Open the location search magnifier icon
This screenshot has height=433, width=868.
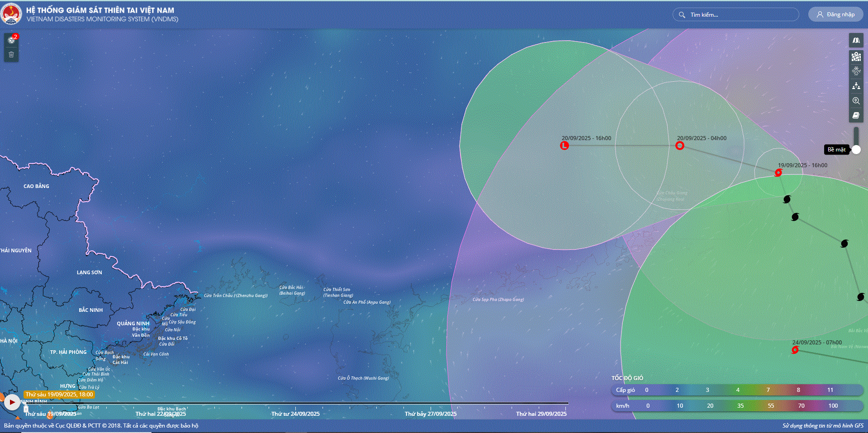[856, 101]
